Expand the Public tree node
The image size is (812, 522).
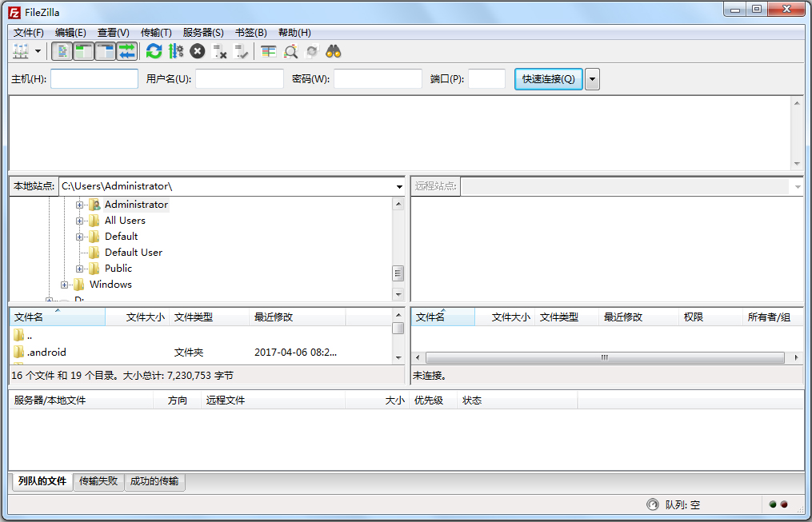point(79,269)
